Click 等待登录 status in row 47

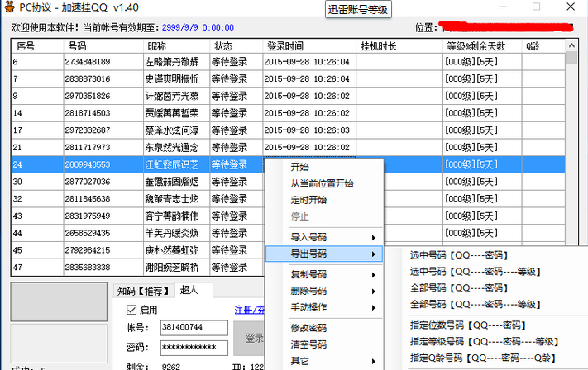tap(229, 268)
